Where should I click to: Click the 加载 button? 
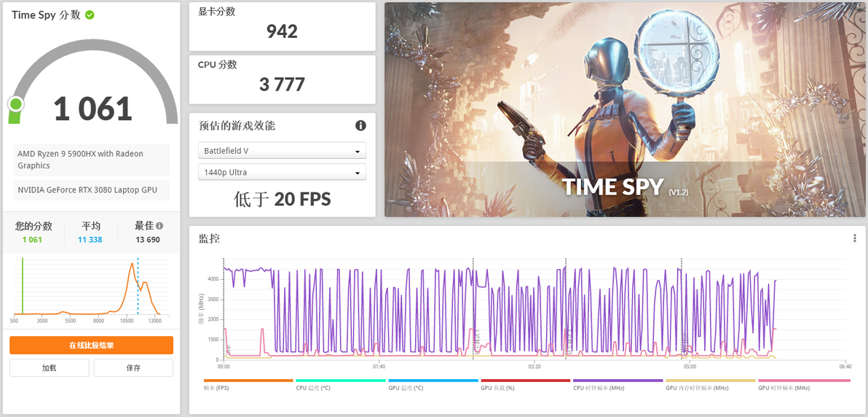tap(50, 367)
